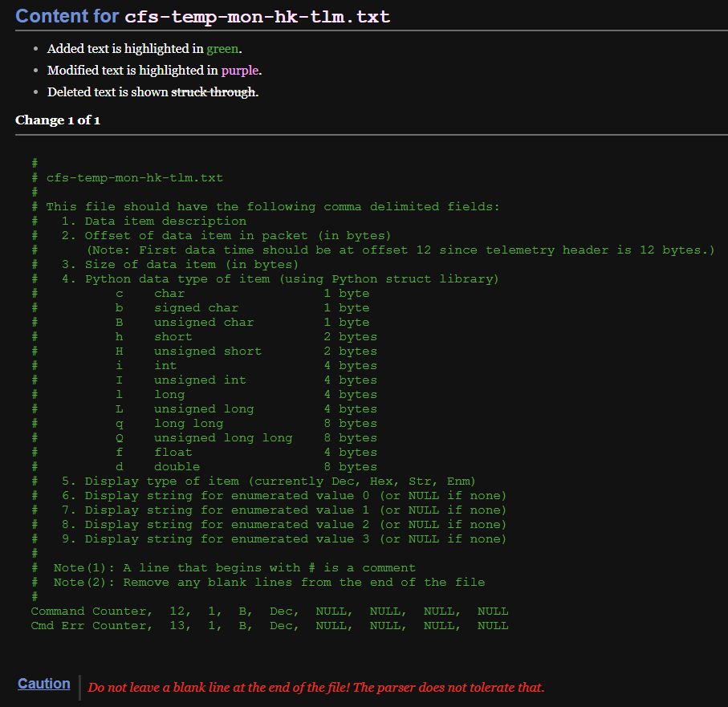Select the "Change 1 of 1" heading
The width and height of the screenshot is (728, 707).
click(58, 120)
